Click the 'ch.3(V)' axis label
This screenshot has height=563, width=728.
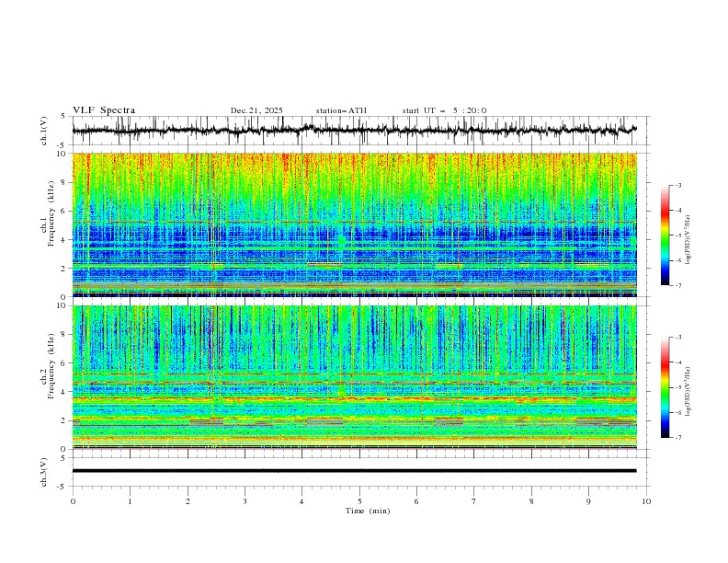(x=44, y=472)
